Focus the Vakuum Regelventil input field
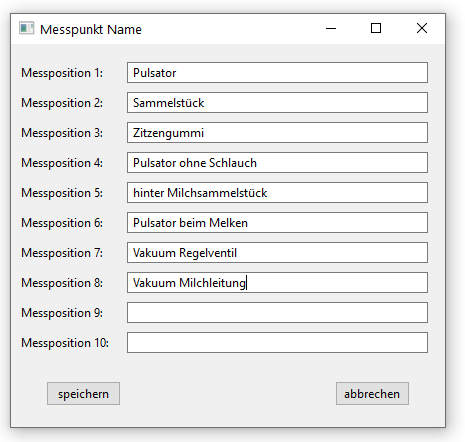 tap(277, 253)
